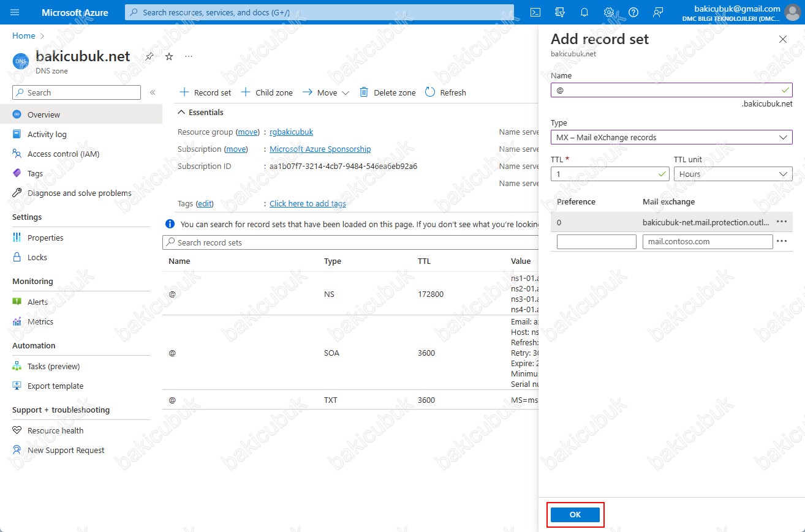805x532 pixels.
Task: Sort by the Name column header
Action: (180, 261)
